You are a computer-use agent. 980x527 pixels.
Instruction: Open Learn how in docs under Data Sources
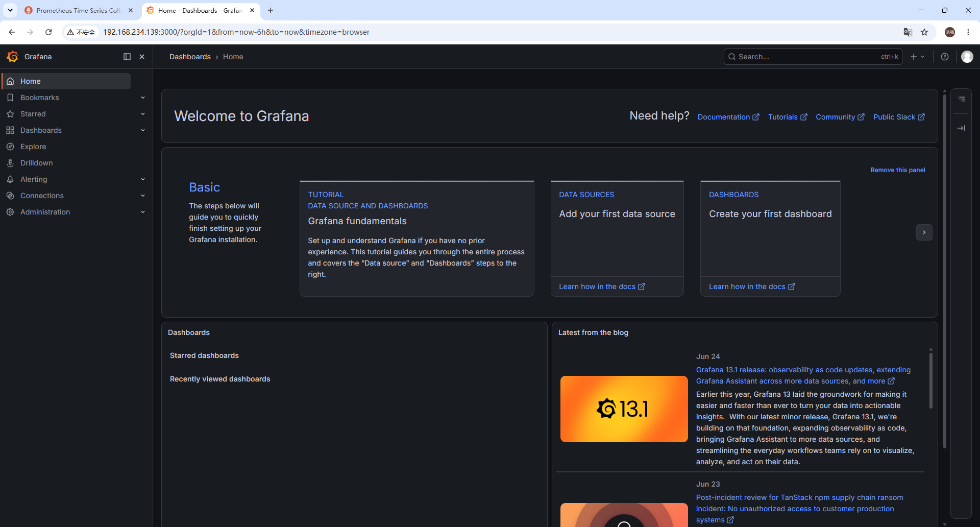pos(602,286)
